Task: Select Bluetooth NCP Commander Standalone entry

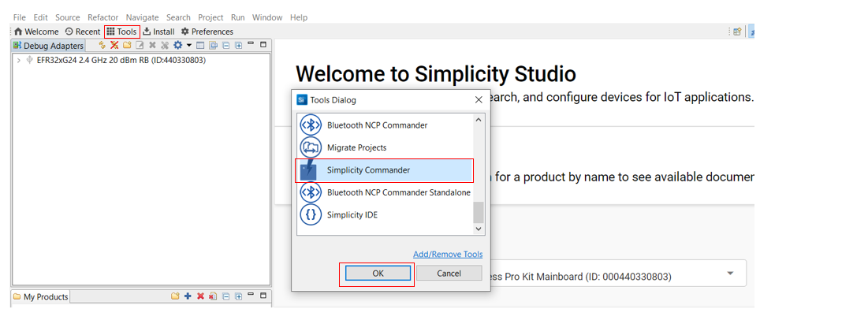Action: point(385,192)
